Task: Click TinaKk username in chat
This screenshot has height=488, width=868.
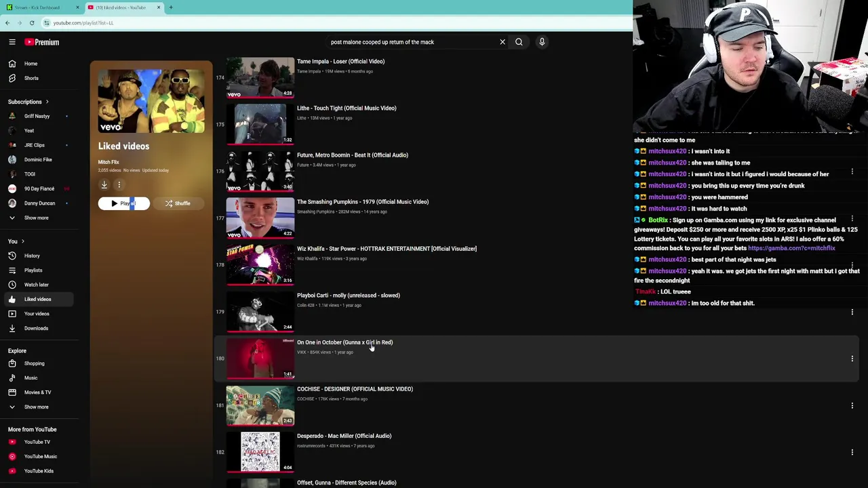Action: click(646, 292)
